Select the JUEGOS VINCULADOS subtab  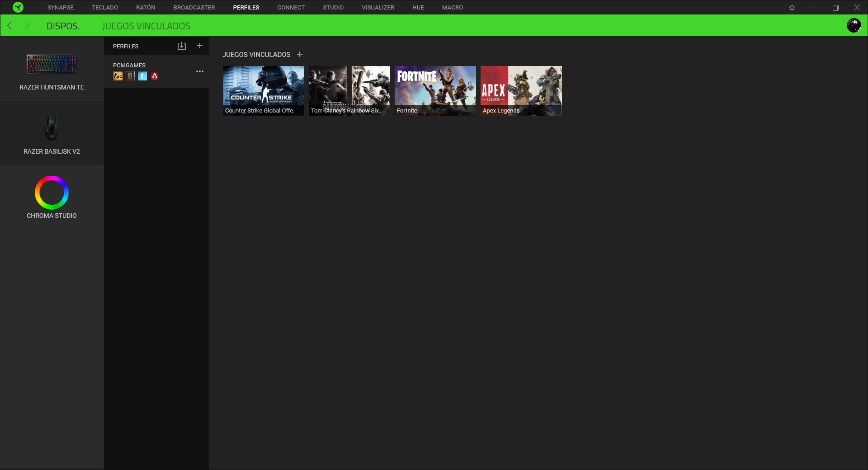[146, 26]
